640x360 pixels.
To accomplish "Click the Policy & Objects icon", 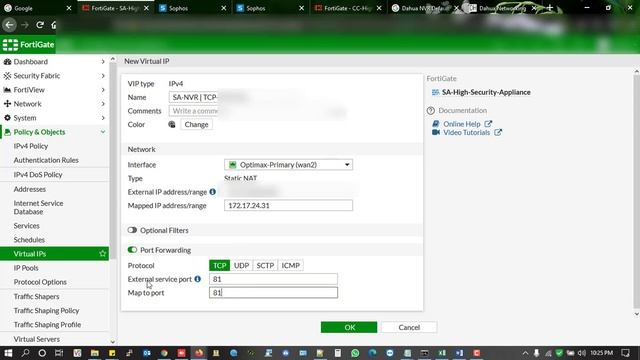I will tap(7, 132).
